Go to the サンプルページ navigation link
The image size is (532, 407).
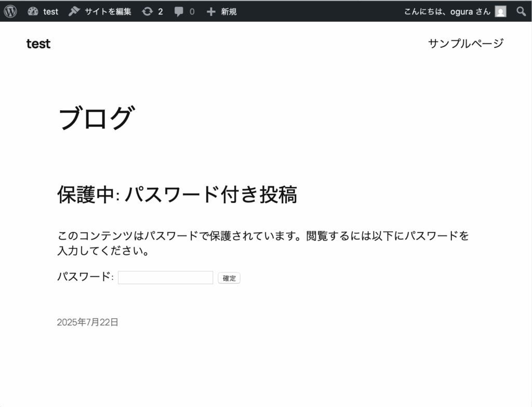[x=465, y=44]
